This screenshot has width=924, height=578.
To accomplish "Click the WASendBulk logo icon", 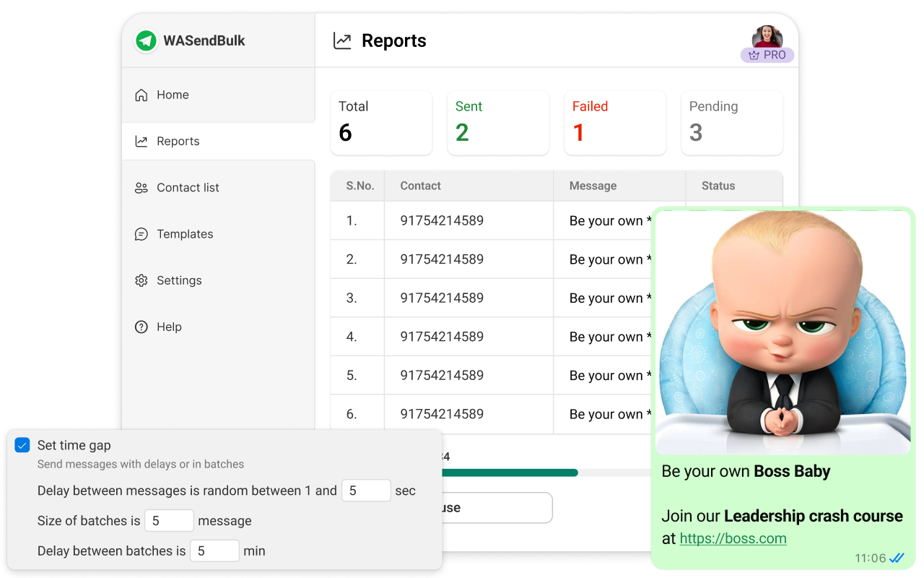I will click(147, 40).
